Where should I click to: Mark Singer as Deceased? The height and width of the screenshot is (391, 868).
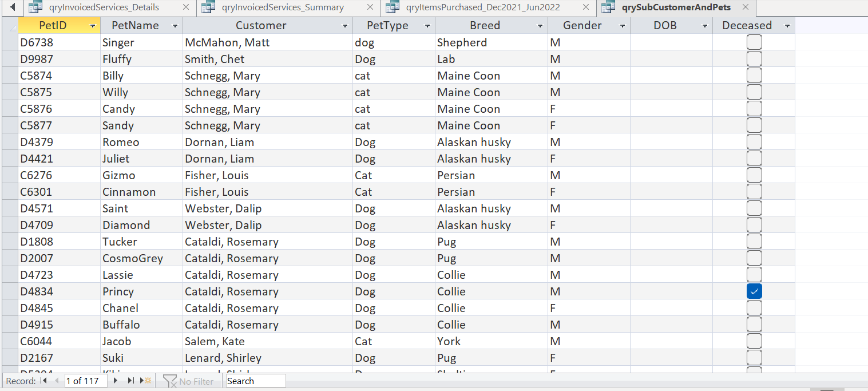754,42
